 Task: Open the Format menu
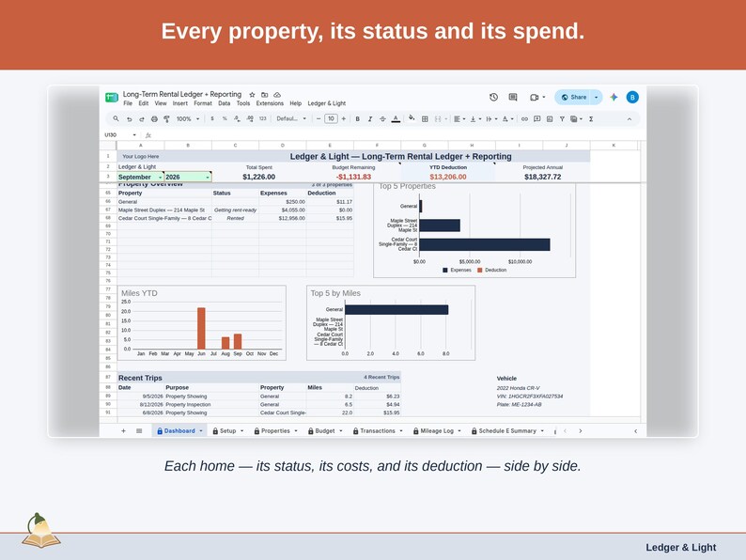(203, 103)
